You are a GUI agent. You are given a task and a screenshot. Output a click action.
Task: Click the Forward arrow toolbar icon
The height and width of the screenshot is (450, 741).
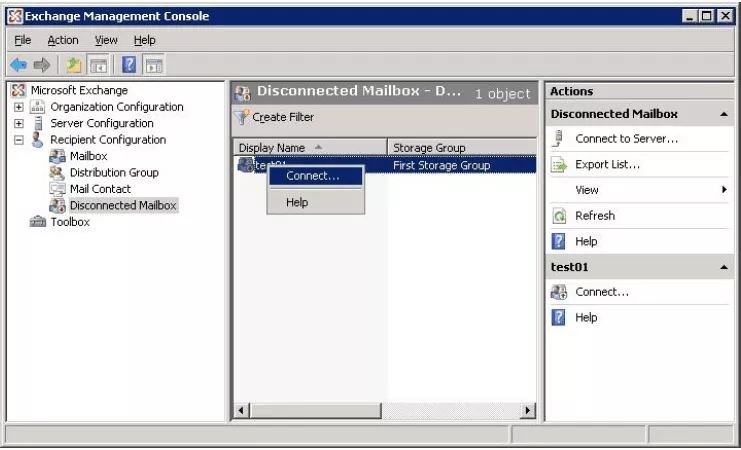click(x=42, y=65)
